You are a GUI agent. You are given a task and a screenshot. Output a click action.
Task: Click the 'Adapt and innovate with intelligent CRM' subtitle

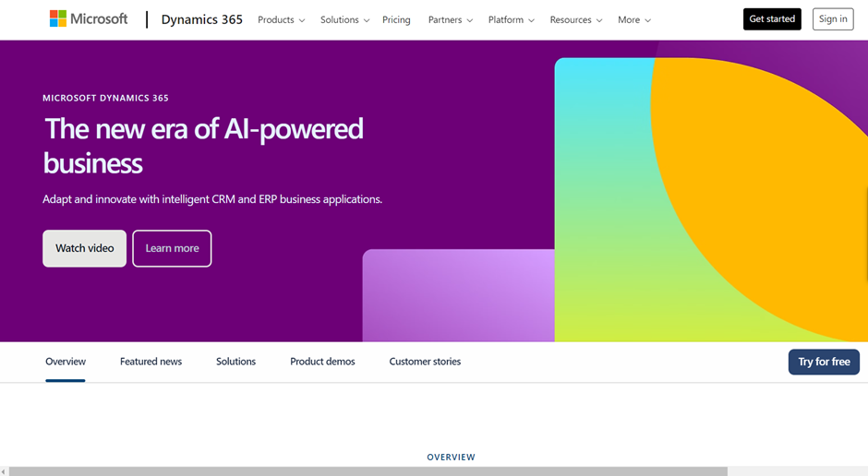212,199
